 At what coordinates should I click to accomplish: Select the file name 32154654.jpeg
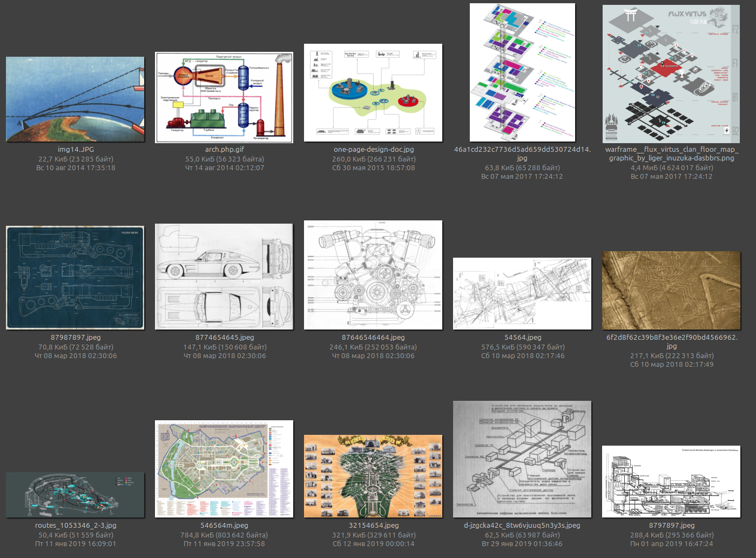374,526
